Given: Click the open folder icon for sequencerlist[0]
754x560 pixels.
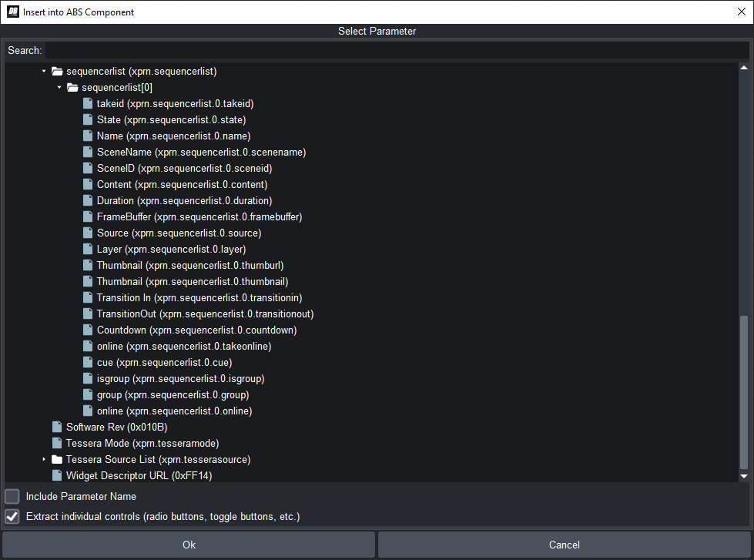Looking at the screenshot, I should pyautogui.click(x=72, y=87).
